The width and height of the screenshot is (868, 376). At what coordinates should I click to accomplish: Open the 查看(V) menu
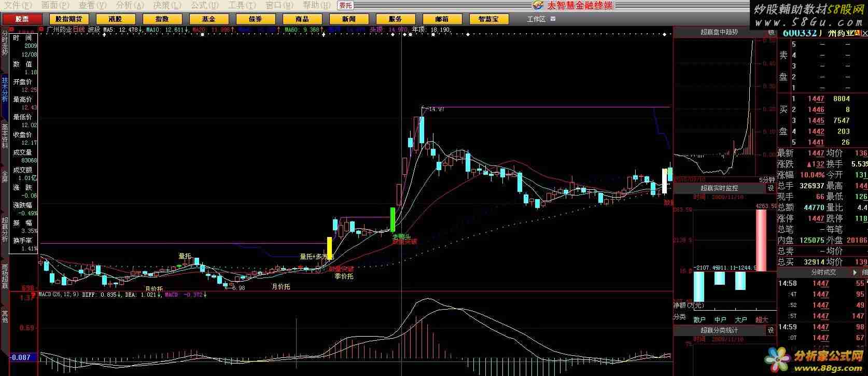click(x=92, y=5)
